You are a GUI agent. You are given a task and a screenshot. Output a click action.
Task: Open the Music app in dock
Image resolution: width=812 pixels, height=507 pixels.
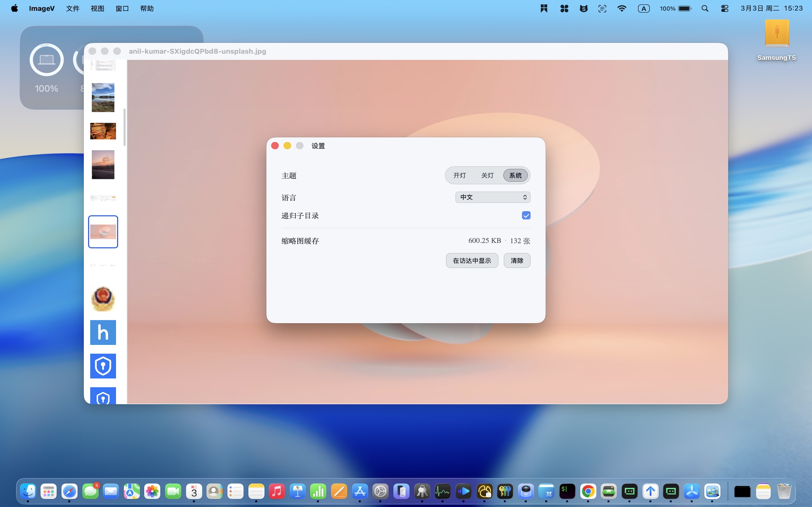point(277,491)
